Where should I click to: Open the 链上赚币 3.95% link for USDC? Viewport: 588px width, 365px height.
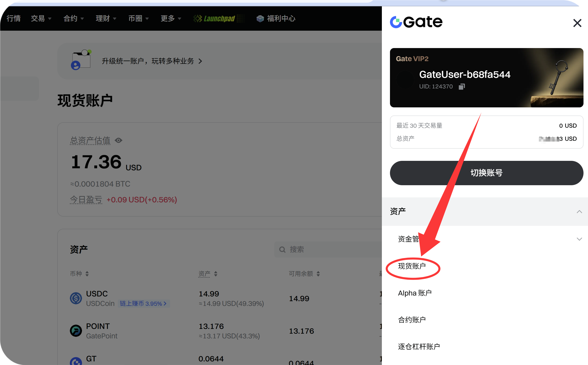point(144,303)
